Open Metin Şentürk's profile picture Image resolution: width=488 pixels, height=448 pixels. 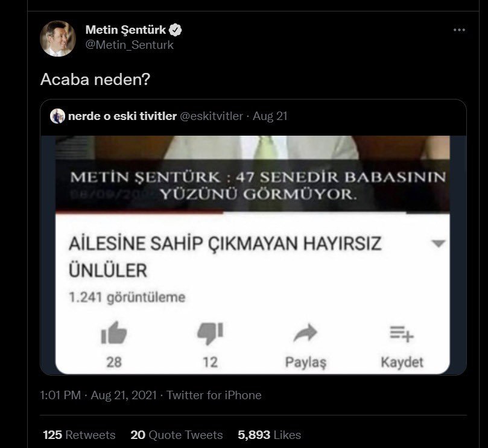(58, 38)
